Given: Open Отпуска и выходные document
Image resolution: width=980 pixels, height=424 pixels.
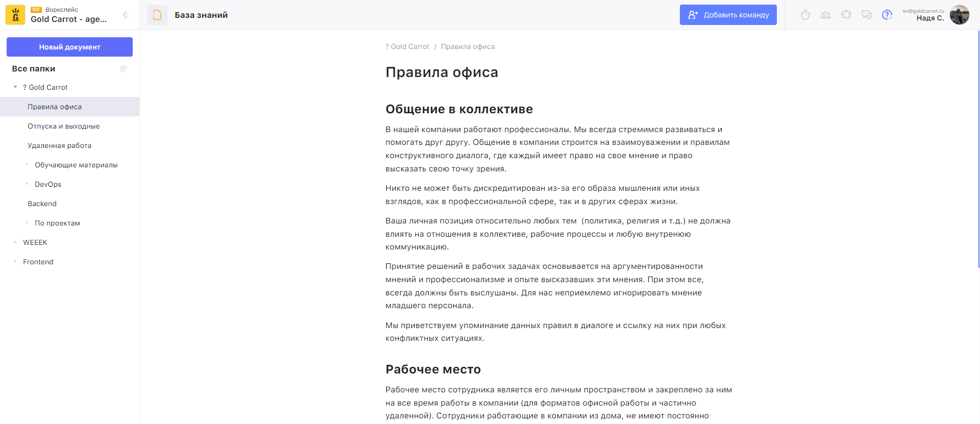Looking at the screenshot, I should point(64,126).
